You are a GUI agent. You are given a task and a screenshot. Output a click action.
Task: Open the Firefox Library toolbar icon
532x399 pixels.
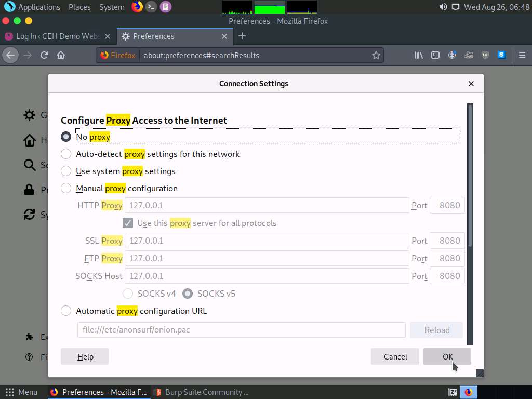click(x=418, y=55)
